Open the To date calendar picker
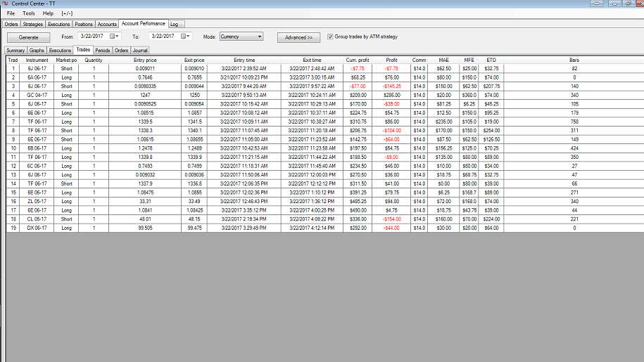This screenshot has width=644, height=362. coord(185,36)
